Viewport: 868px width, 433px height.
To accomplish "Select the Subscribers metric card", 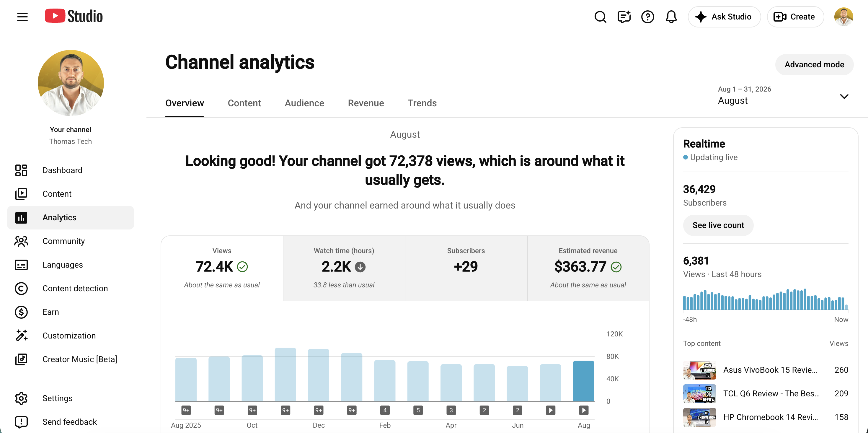I will coord(466,268).
